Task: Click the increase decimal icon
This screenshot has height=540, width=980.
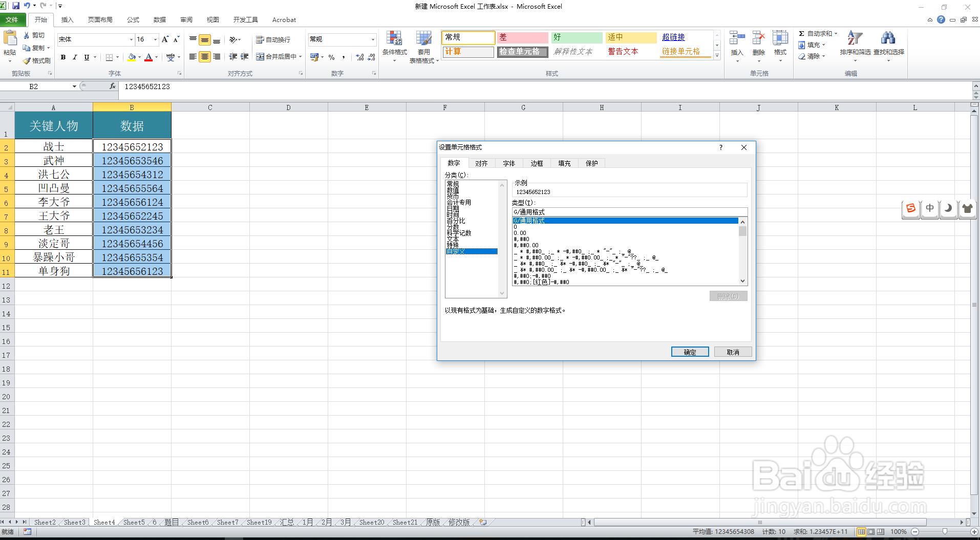Action: point(360,57)
